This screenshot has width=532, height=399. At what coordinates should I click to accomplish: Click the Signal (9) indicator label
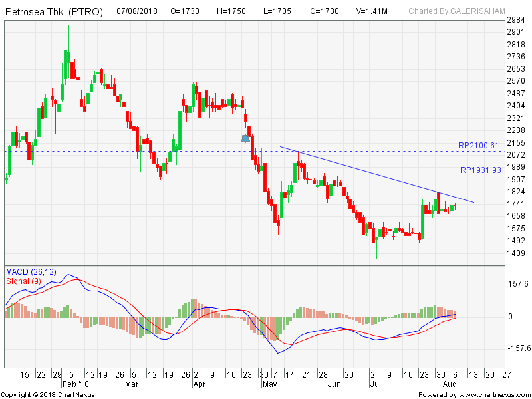25,281
